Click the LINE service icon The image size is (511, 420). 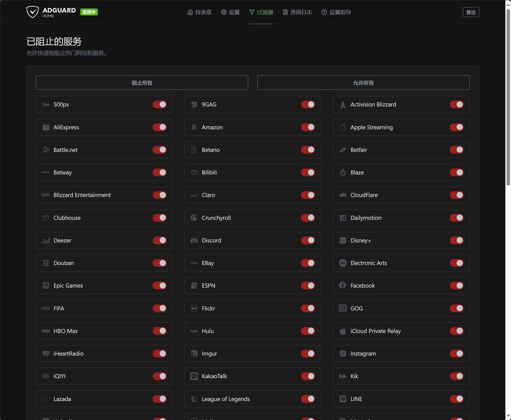point(343,399)
